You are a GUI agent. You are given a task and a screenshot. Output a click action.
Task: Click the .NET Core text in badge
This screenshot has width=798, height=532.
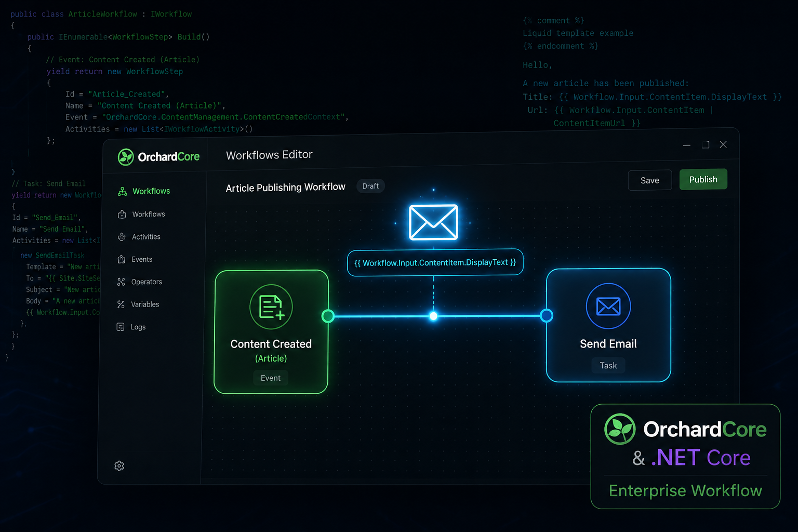[700, 458]
